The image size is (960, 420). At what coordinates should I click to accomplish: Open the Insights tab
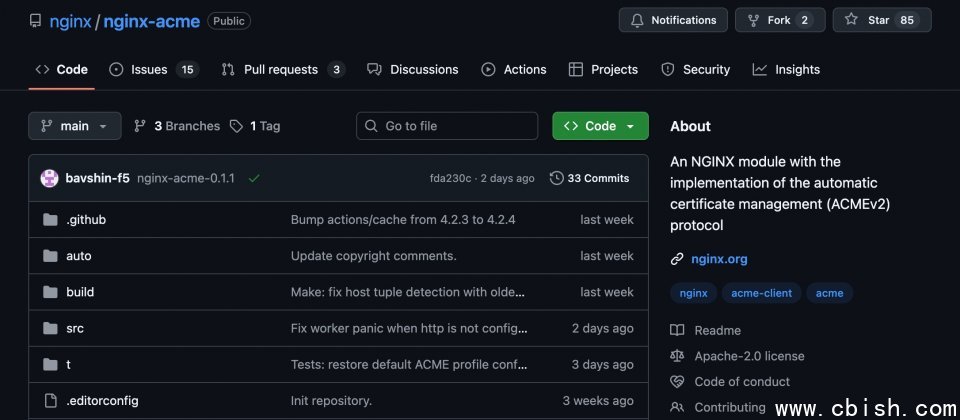786,70
